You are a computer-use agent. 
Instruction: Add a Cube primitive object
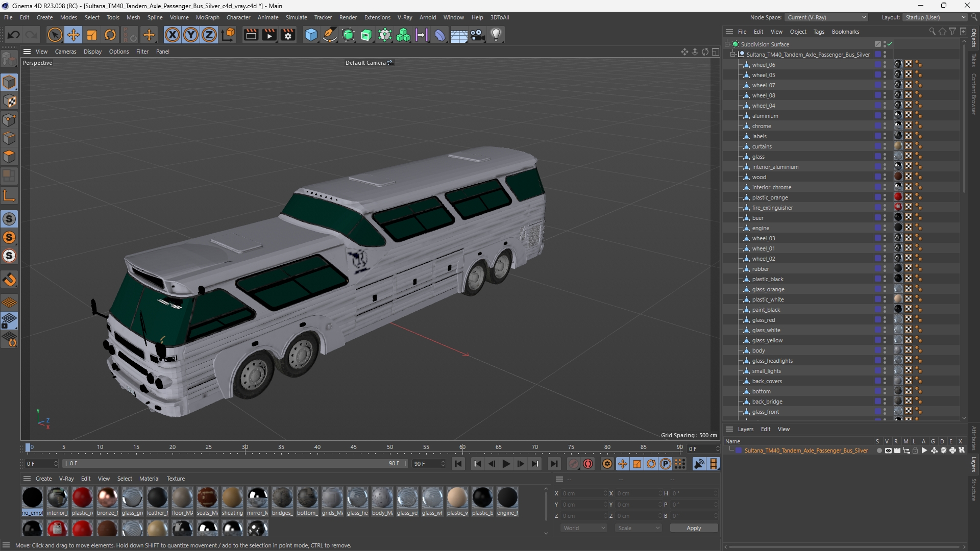[x=311, y=35]
